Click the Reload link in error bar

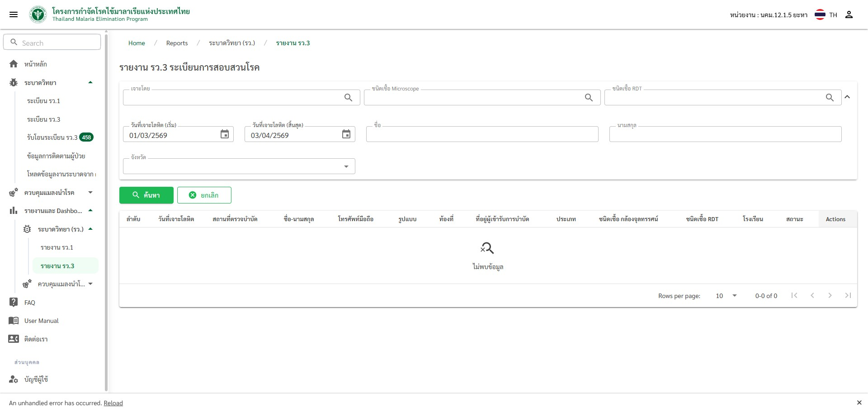113,403
